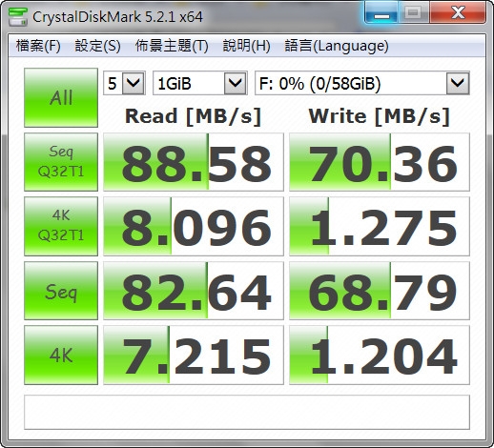The height and width of the screenshot is (448, 494).
Task: Click the Seq read value 82.64
Action: 194,291
